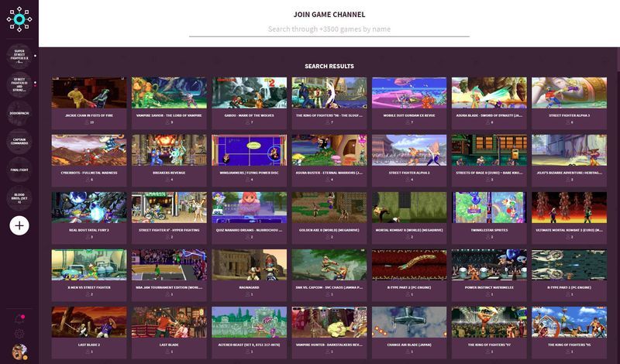Open Street Fighter Alpha 3 thumbnail
Screen dimensions: 620x364
point(569,93)
